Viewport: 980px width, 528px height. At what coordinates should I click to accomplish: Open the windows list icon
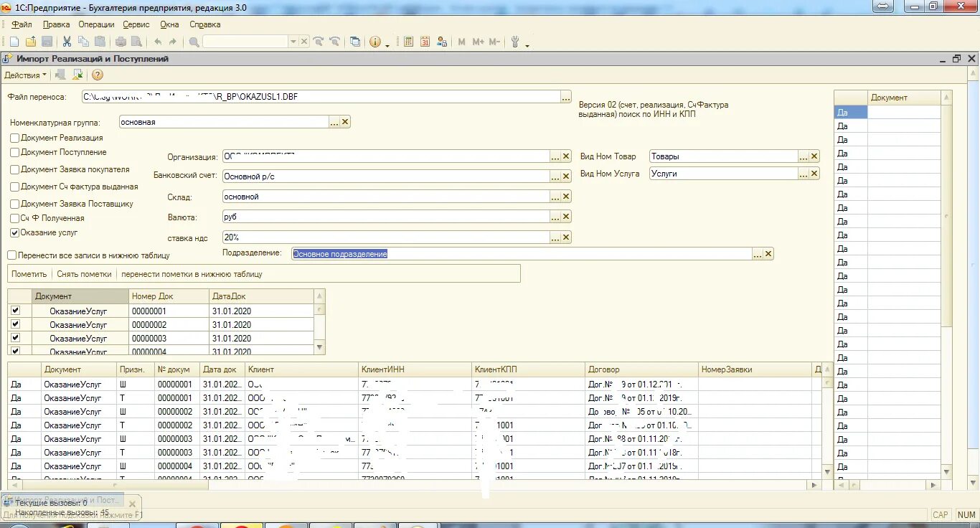(x=355, y=42)
